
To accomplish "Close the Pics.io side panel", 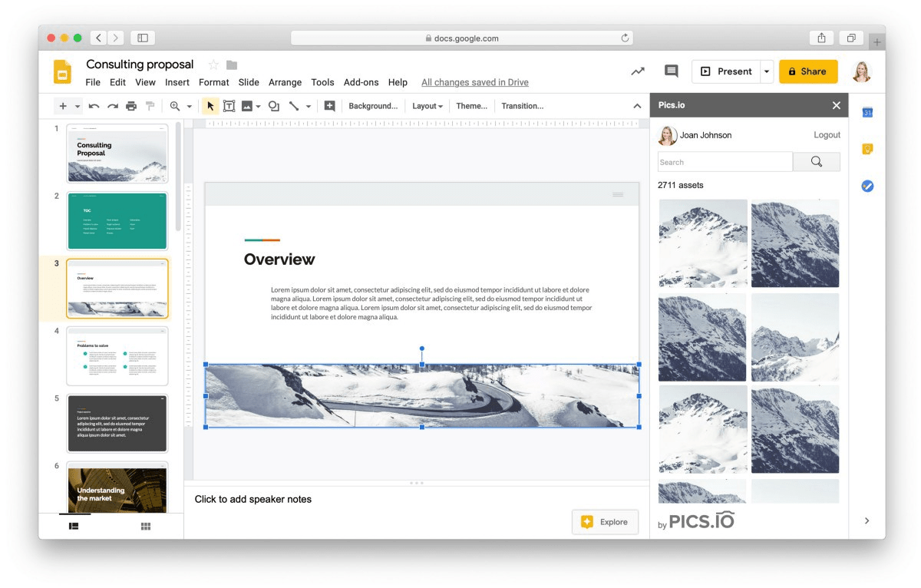I will [x=837, y=105].
